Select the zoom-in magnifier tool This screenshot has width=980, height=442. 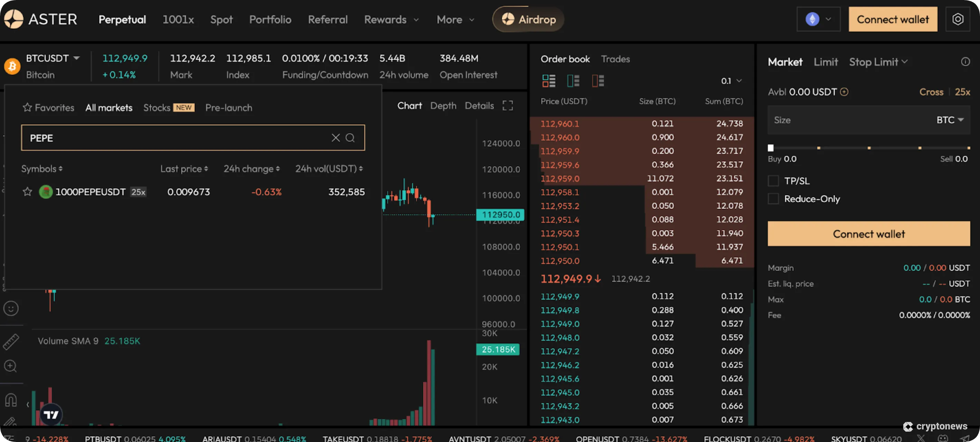(11, 366)
